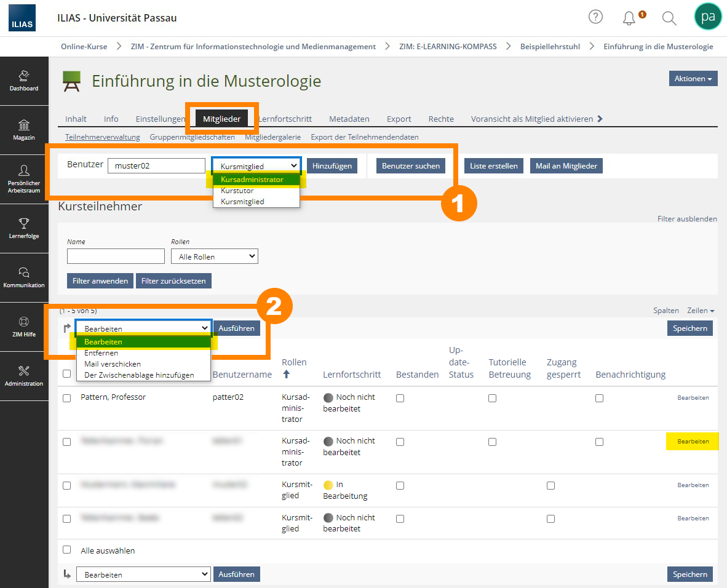Open Dashboard in the sidebar
The image size is (727, 588).
(x=24, y=81)
